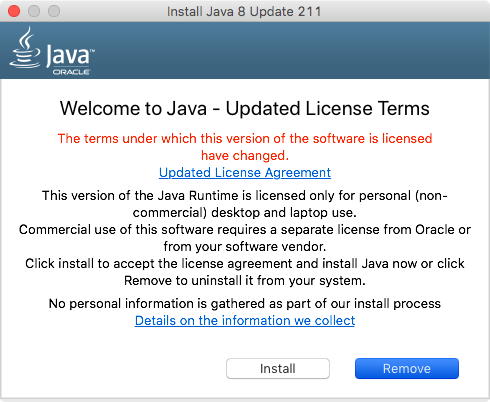The width and height of the screenshot is (490, 402).
Task: Click the dimmed minimize window button
Action: coord(34,11)
